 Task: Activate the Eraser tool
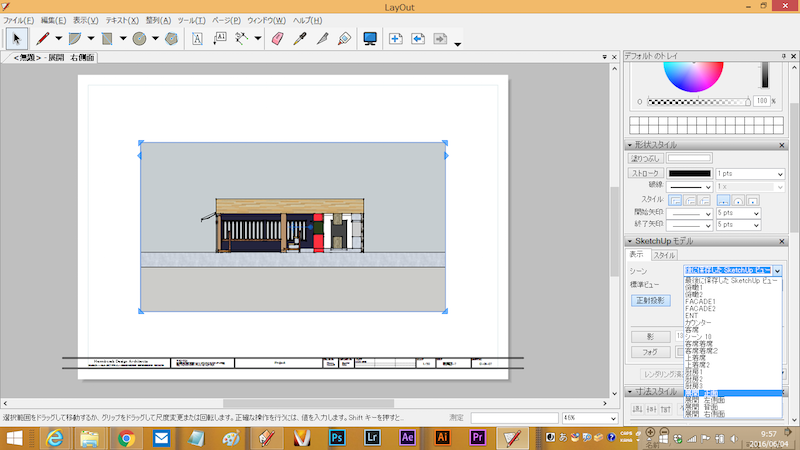pyautogui.click(x=278, y=39)
